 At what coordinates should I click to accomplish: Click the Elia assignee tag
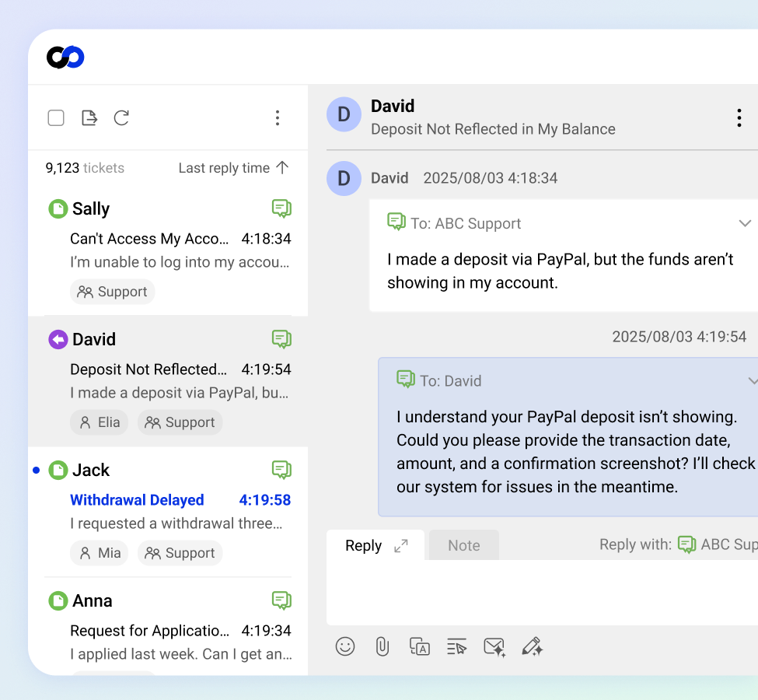(99, 422)
